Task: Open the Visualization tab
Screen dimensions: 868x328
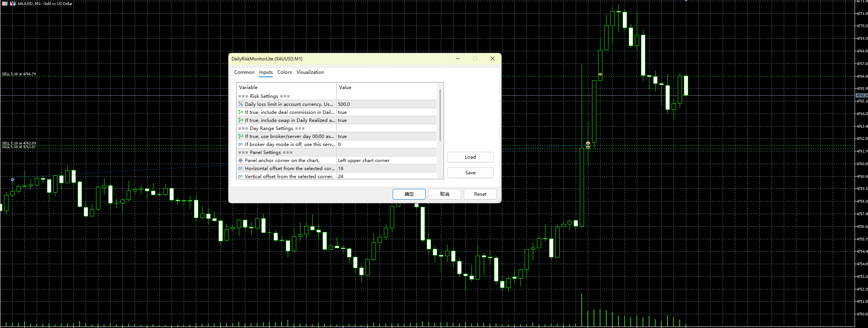Action: [310, 72]
